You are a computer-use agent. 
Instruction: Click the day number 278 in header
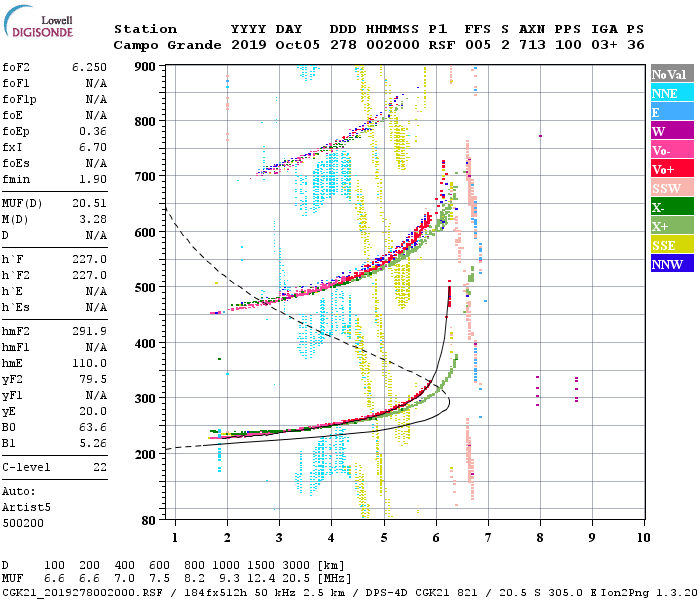coord(343,45)
